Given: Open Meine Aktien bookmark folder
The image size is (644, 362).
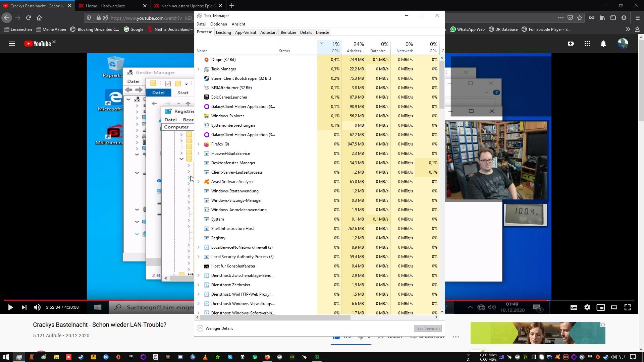Looking at the screenshot, I should click(x=51, y=29).
